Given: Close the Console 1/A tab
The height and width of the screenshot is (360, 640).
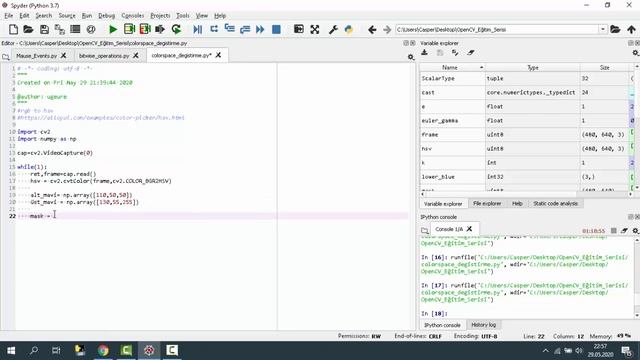Looking at the screenshot, I should [469, 229].
